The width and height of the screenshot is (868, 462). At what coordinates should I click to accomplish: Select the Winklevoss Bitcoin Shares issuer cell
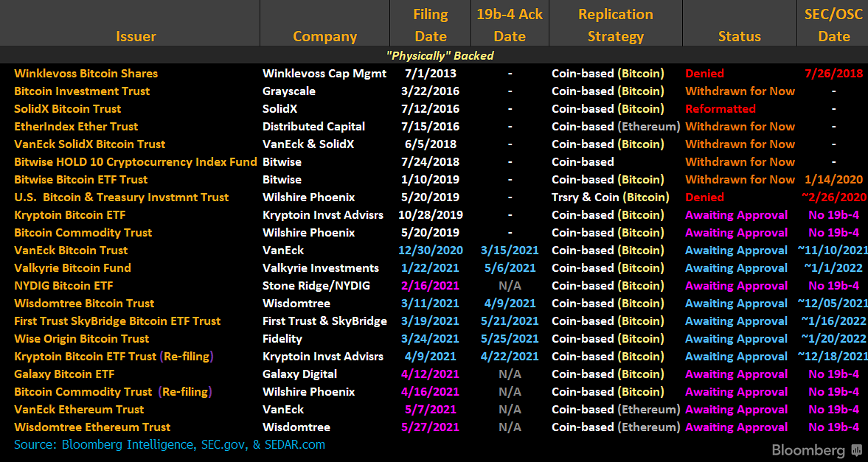(x=86, y=73)
